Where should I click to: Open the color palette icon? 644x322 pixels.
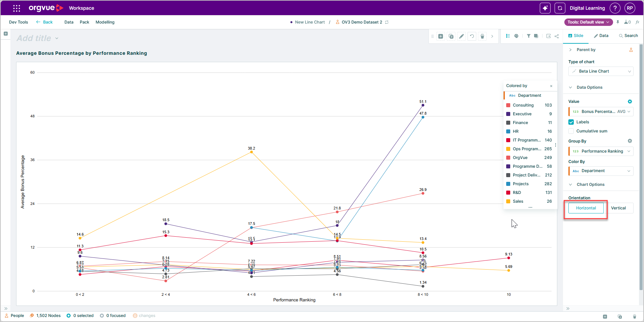pyautogui.click(x=516, y=36)
